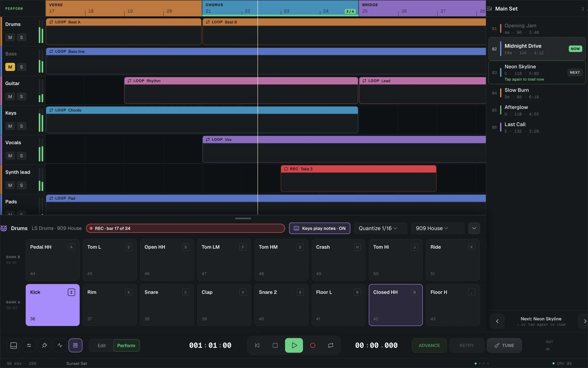Trigger the Kick drum pad
Viewport: 588px width, 368px height.
click(53, 305)
